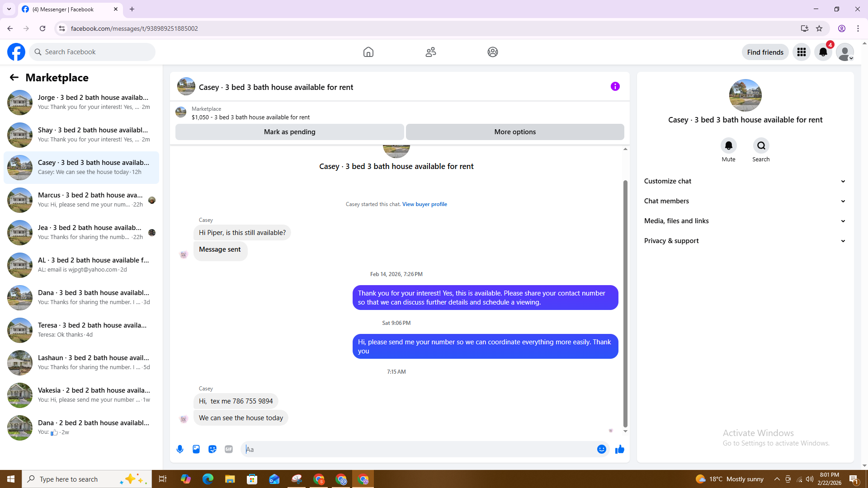Expand Chat members section
868x488 pixels.
pos(745,201)
